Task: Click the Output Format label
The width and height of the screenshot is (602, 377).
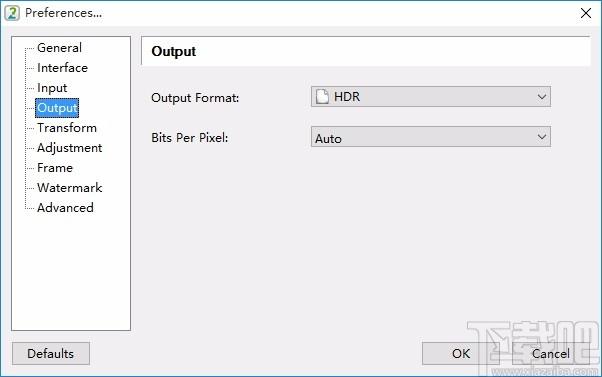Action: coord(195,98)
